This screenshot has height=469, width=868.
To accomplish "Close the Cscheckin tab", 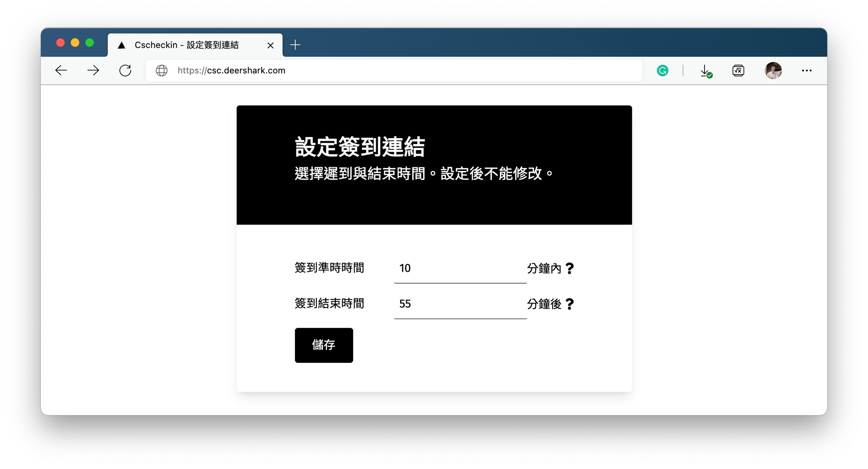I will [x=270, y=46].
